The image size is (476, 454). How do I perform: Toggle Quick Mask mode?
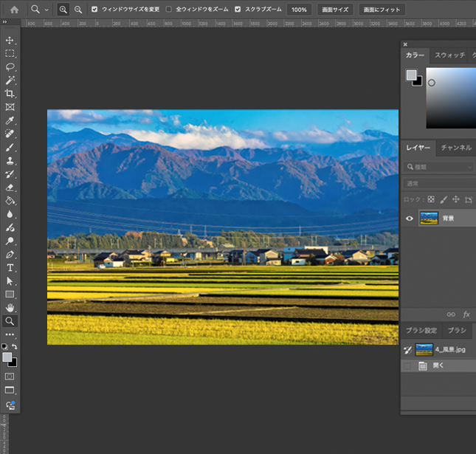coord(10,376)
